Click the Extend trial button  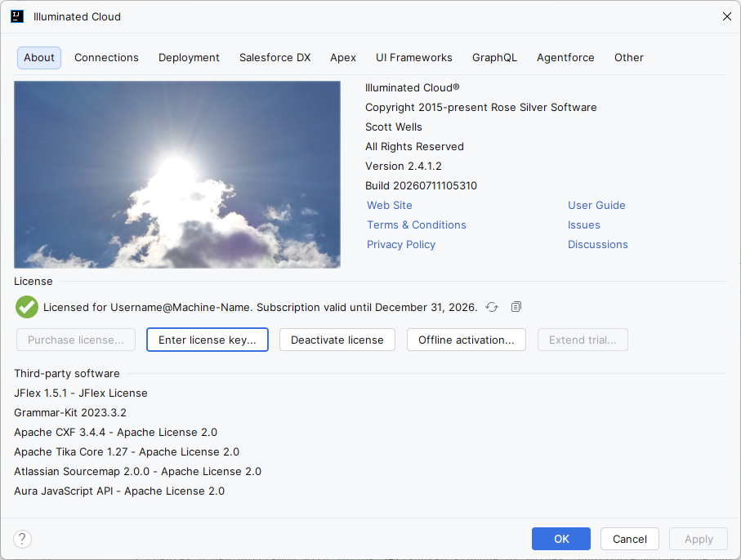[x=583, y=340]
